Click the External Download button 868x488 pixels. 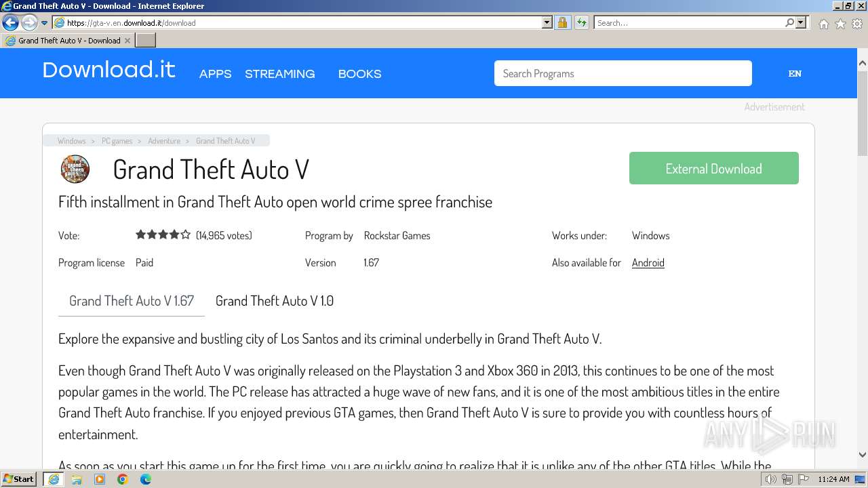[713, 168]
